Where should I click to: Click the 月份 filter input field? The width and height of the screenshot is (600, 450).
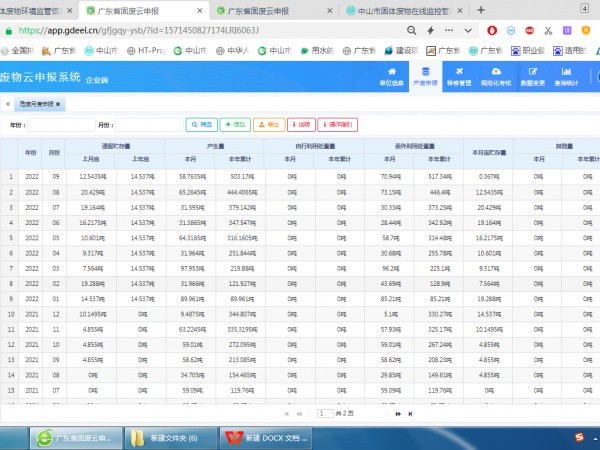tap(149, 125)
